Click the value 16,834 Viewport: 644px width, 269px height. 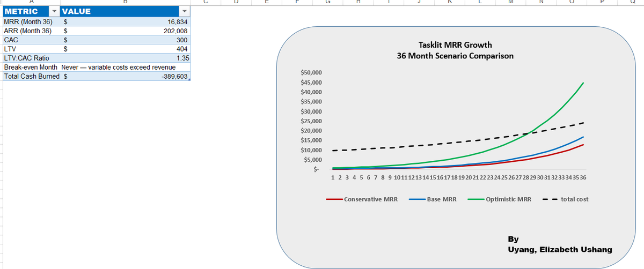(x=177, y=22)
